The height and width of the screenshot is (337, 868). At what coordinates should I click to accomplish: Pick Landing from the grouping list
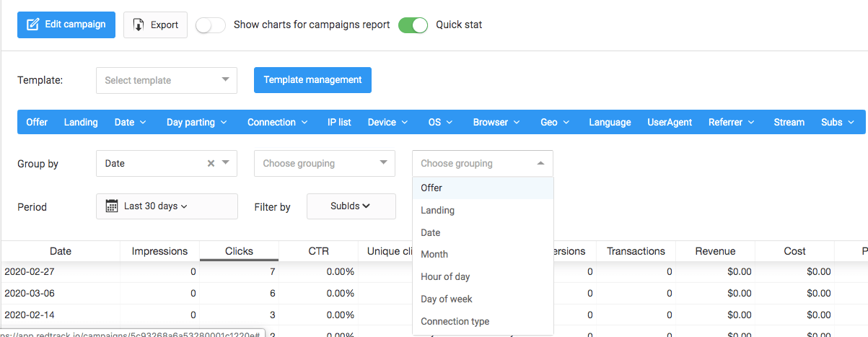438,211
